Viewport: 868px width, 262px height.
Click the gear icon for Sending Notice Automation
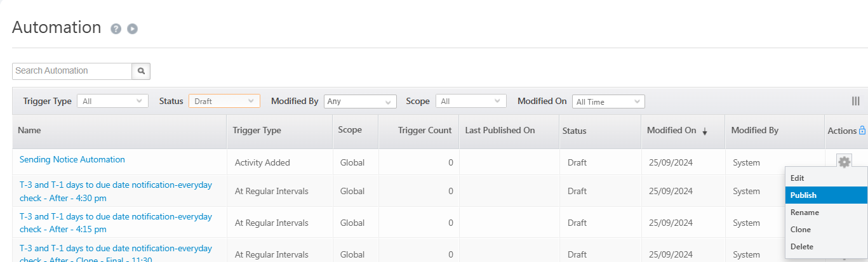point(844,162)
